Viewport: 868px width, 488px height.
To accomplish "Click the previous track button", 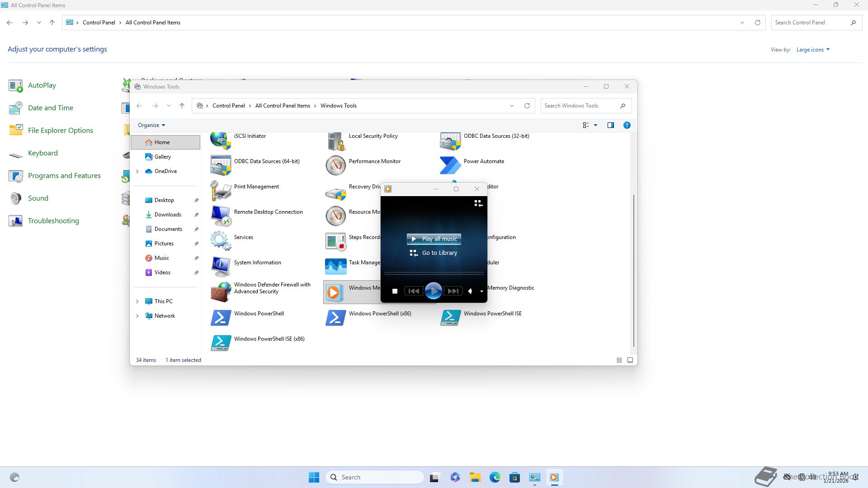I will click(x=413, y=291).
